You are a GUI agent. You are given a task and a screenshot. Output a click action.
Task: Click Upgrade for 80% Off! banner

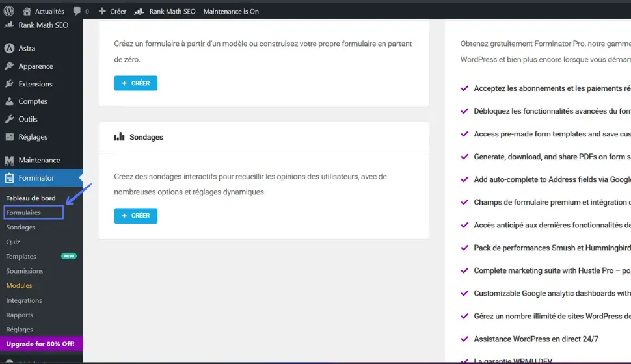(40, 344)
